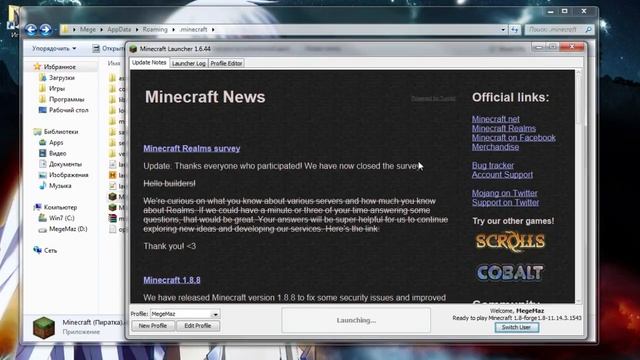Open drive MegeMaz (D:) in Explorer sidebar

coord(68,229)
